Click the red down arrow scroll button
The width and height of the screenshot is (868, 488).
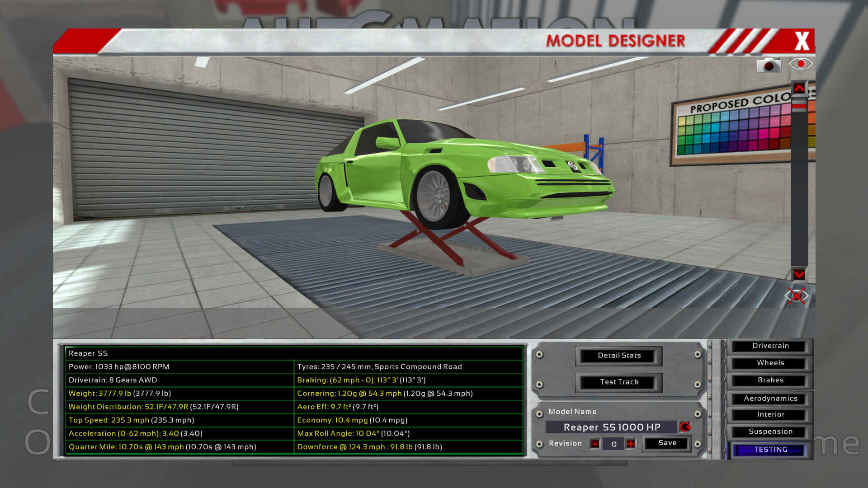point(799,274)
